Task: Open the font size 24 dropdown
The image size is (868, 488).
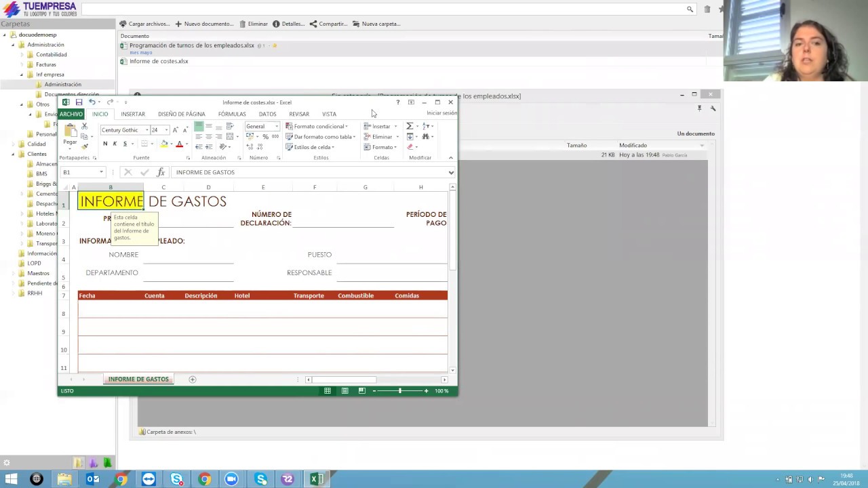Action: pos(166,130)
